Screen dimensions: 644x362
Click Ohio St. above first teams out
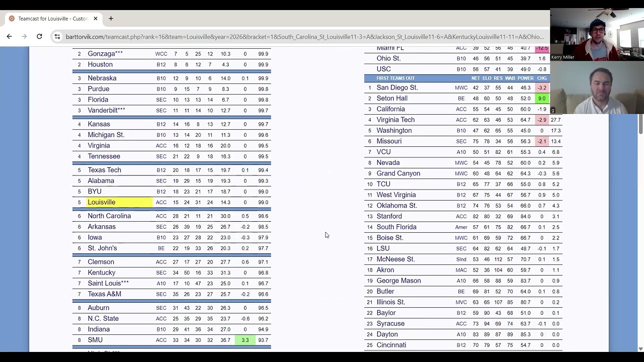(388, 58)
